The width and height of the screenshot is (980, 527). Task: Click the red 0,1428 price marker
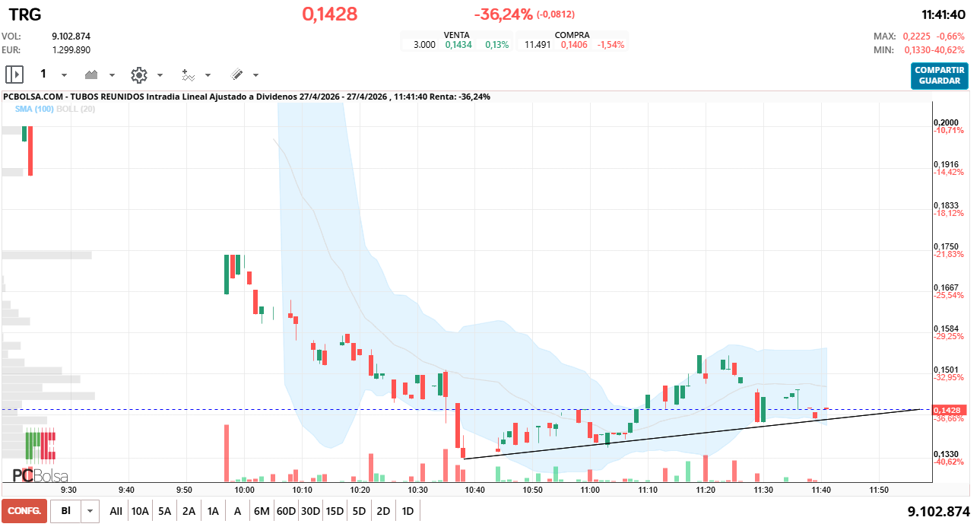(947, 410)
